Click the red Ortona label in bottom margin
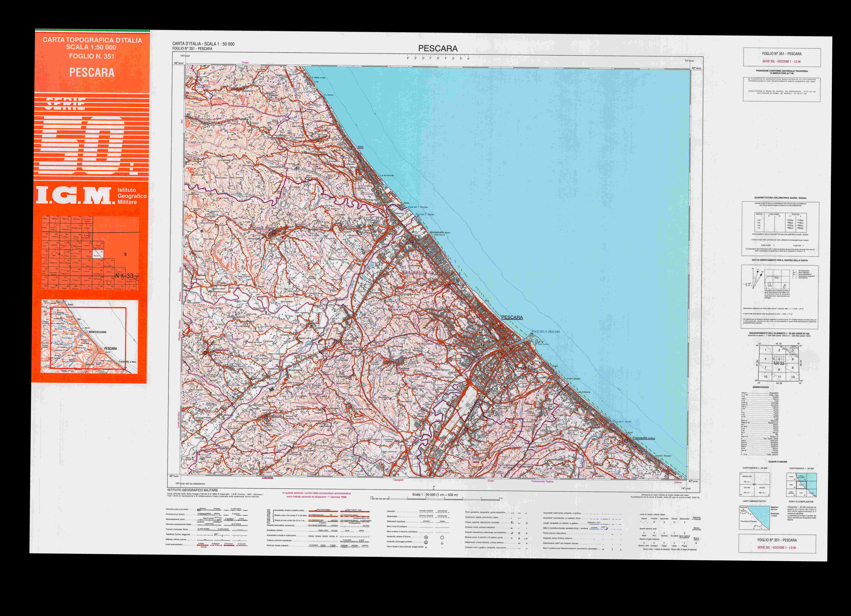Screen dimensions: 851x616 pos(678,482)
